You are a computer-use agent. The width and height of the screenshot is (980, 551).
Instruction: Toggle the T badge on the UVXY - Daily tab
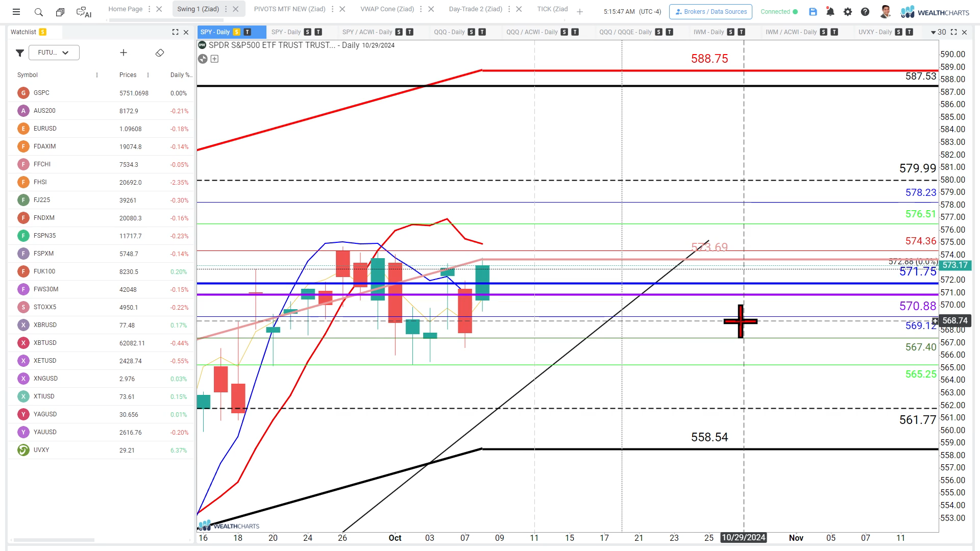(910, 32)
